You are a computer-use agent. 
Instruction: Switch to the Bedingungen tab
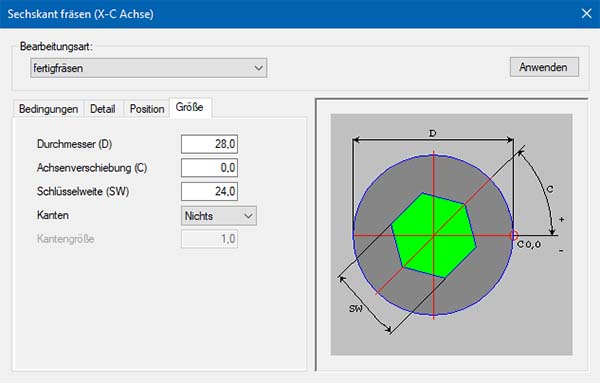point(48,109)
